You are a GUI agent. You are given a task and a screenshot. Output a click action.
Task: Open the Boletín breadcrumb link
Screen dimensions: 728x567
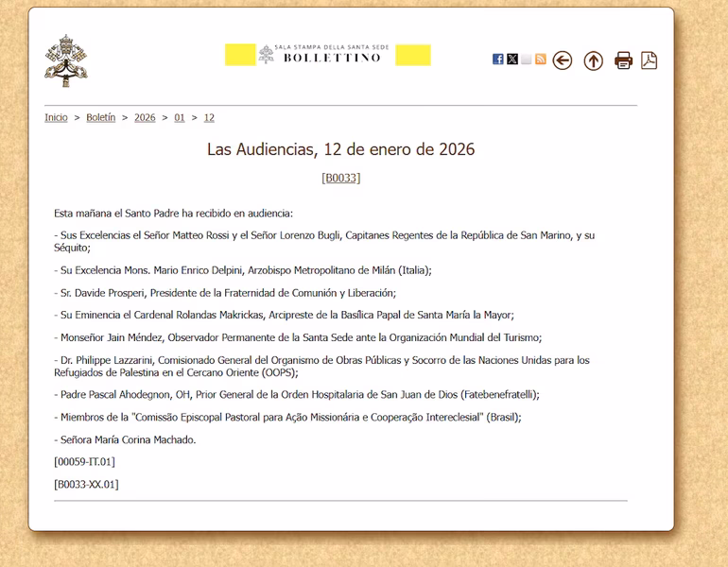tap(100, 118)
